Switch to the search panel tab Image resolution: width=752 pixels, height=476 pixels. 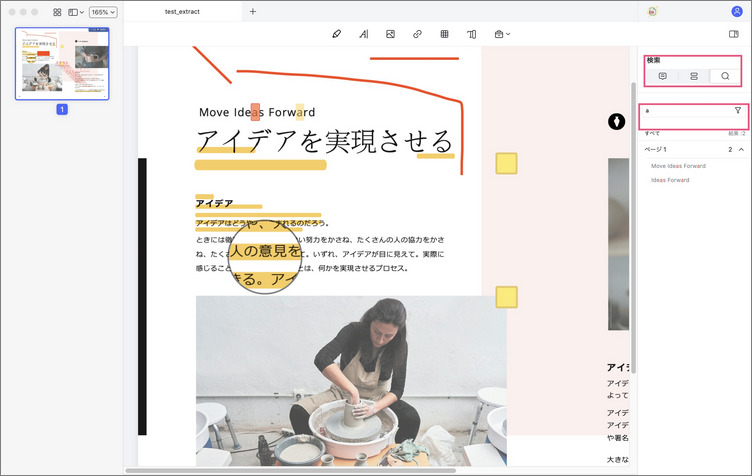click(x=725, y=76)
